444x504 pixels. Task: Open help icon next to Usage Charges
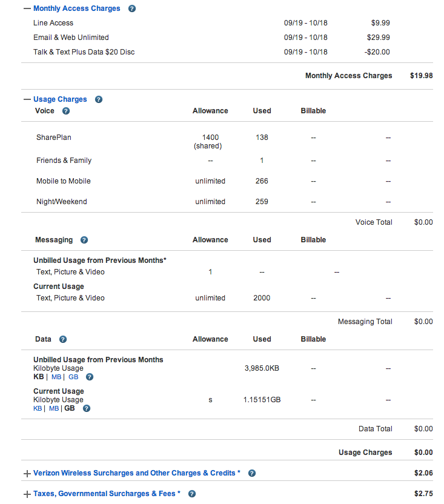click(99, 99)
